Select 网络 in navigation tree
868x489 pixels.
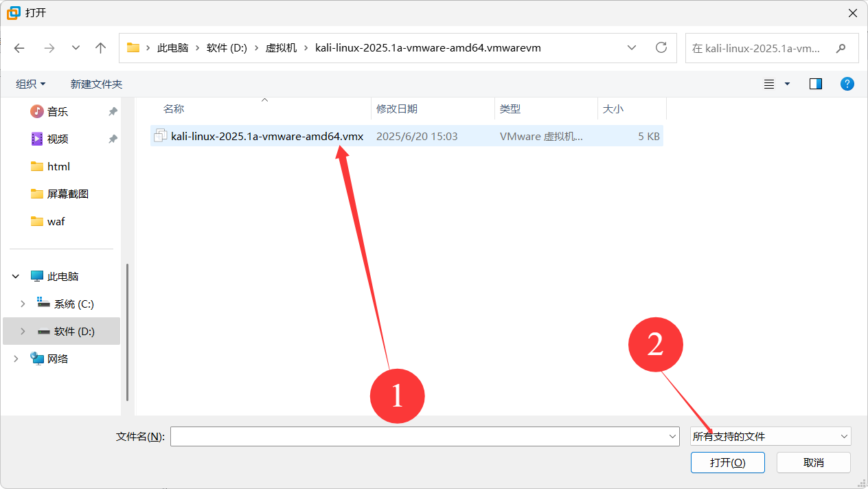[x=58, y=359]
